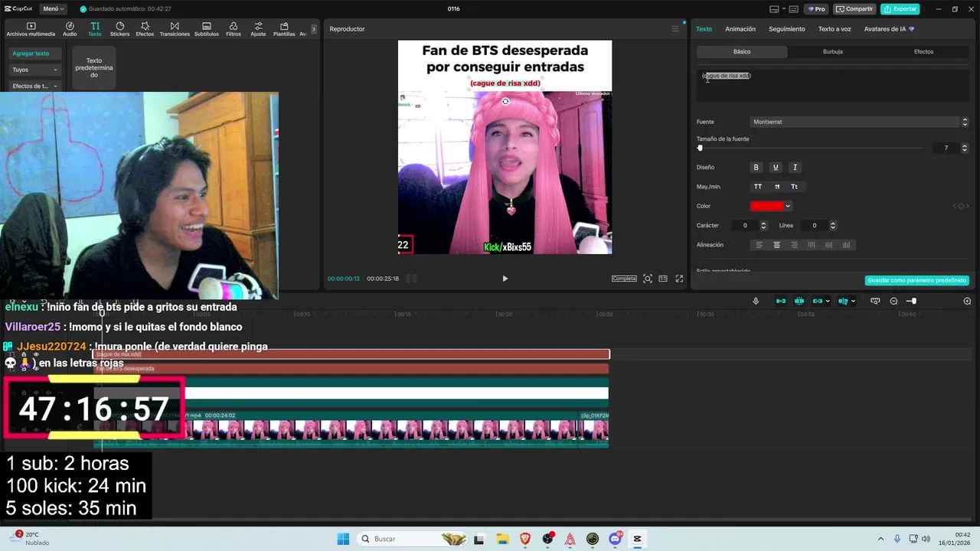980x551 pixels.
Task: Adjust the font size stepper
Action: (965, 148)
